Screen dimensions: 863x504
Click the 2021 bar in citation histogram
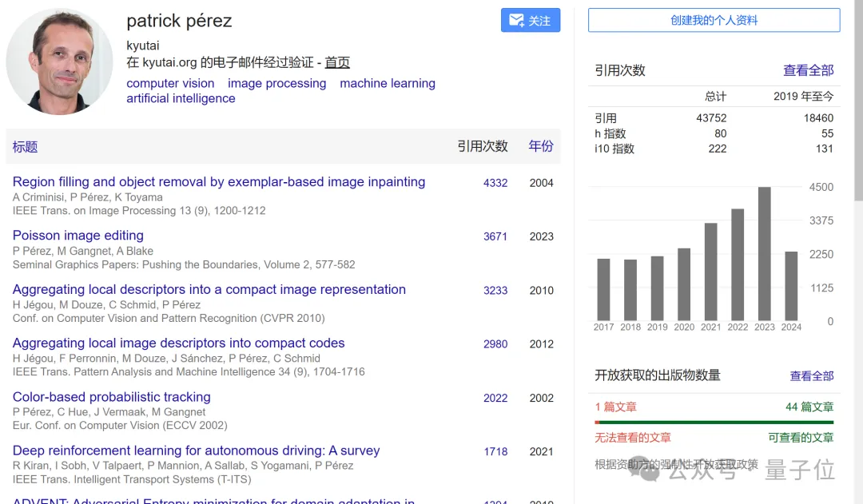click(x=710, y=272)
